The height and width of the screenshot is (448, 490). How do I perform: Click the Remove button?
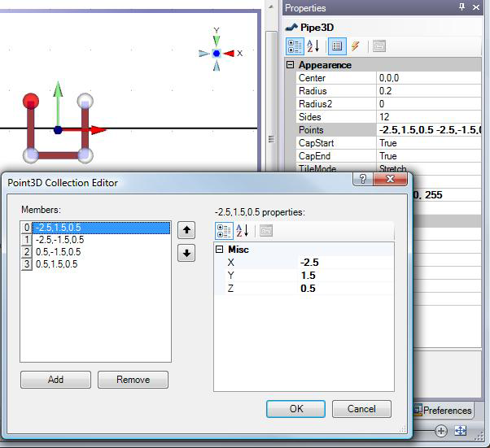tap(133, 380)
